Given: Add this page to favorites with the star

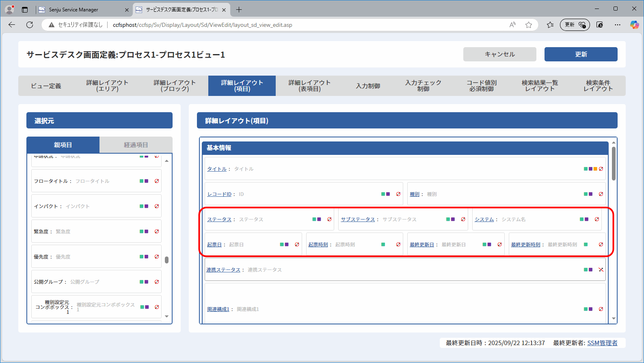Looking at the screenshot, I should pos(529,25).
